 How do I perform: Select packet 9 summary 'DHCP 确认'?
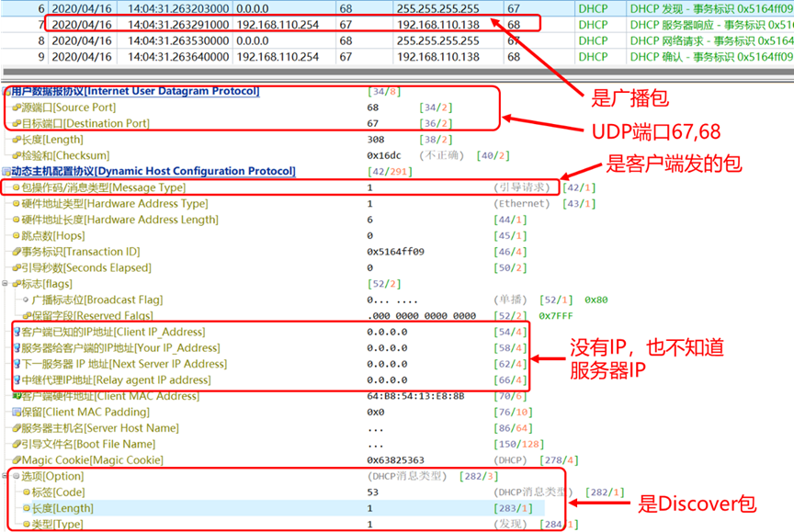[x=711, y=57]
